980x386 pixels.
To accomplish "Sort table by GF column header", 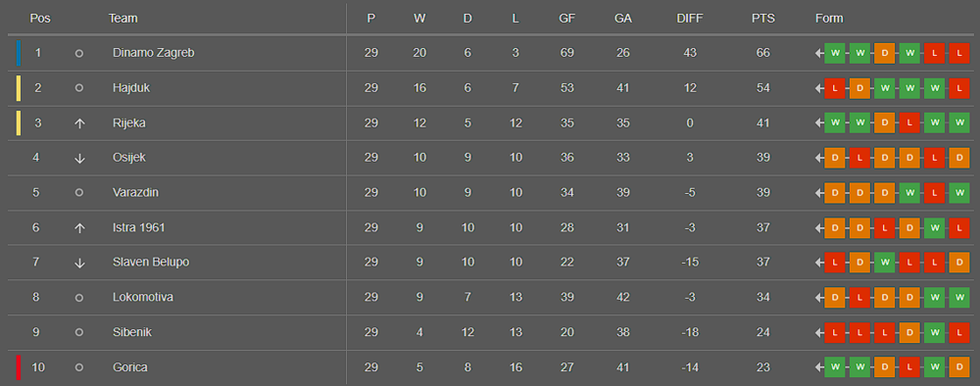I will click(x=566, y=19).
